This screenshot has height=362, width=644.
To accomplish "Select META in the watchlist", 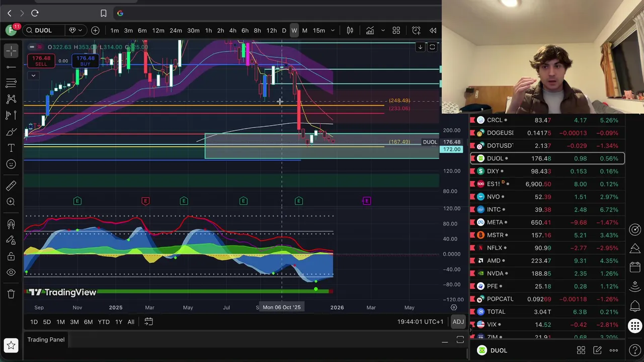I will click(547, 222).
